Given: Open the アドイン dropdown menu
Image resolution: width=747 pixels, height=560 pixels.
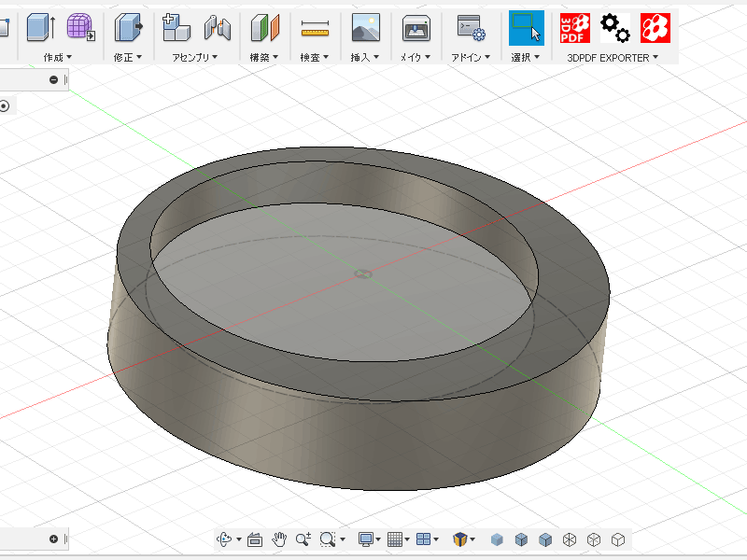Looking at the screenshot, I should click(471, 57).
